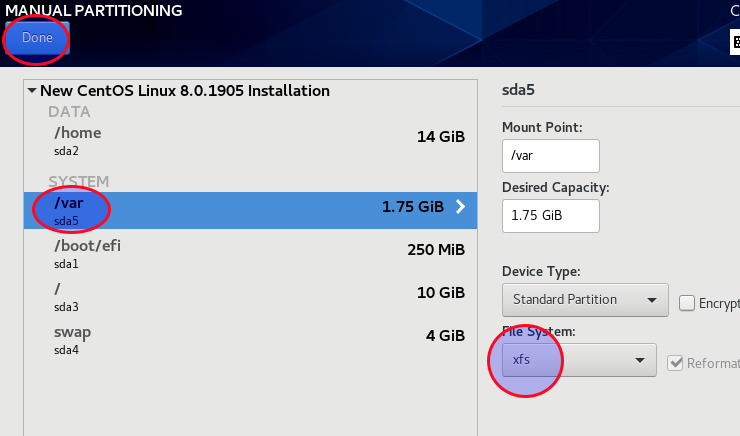Click the 1.75 GiB size in /var row
This screenshot has width=740, height=436.
pyautogui.click(x=413, y=207)
